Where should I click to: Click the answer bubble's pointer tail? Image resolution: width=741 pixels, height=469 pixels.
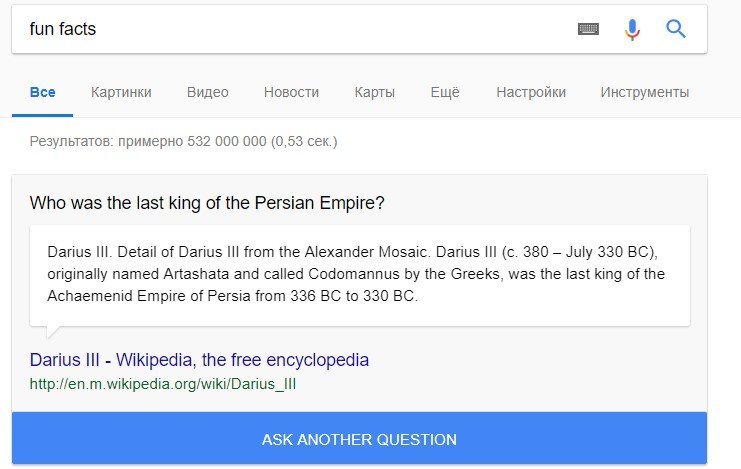point(53,332)
